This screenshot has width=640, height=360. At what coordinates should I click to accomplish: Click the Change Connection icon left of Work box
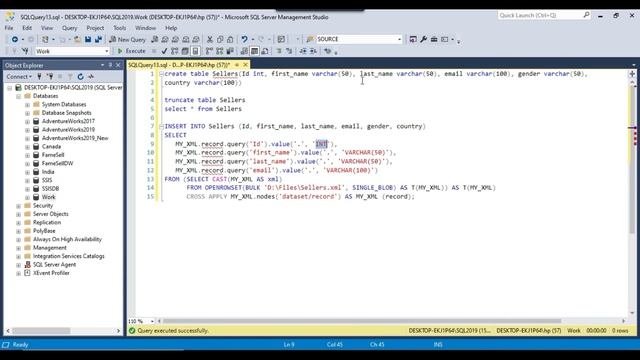tap(25, 51)
